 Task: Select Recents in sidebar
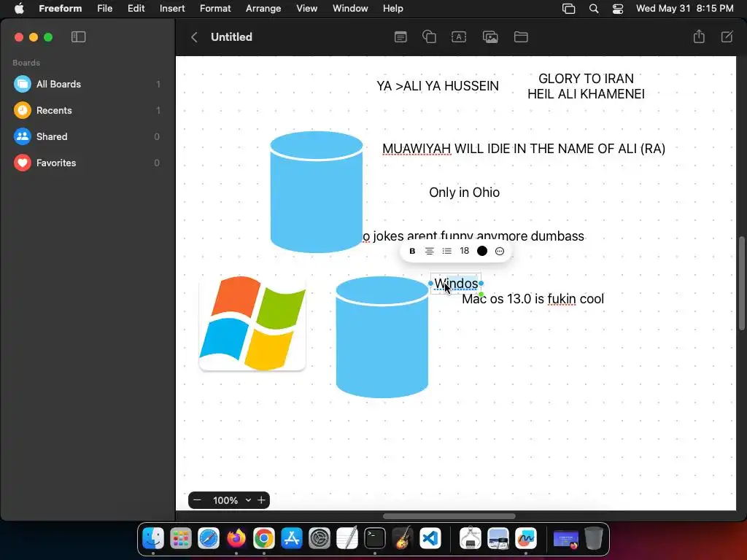pyautogui.click(x=88, y=111)
